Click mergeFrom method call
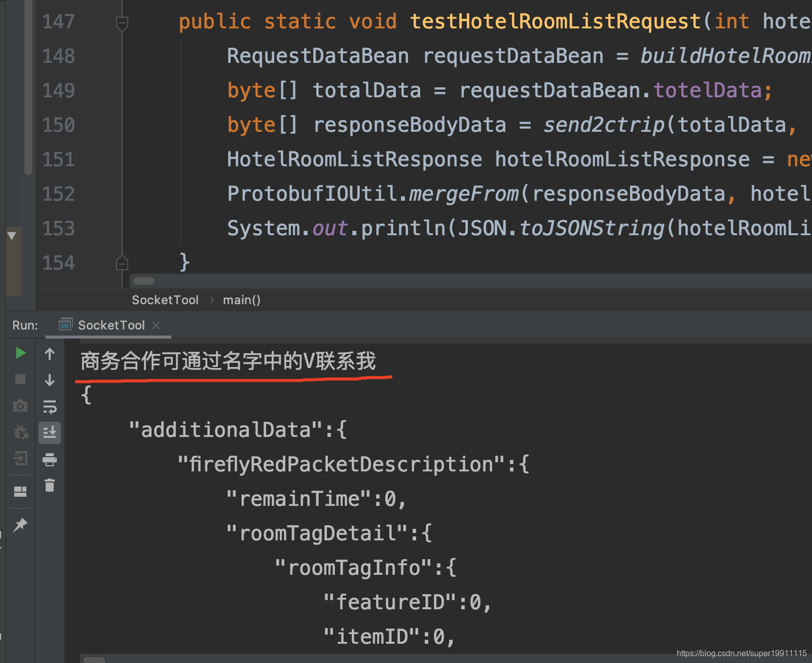812x663 pixels. 464,194
